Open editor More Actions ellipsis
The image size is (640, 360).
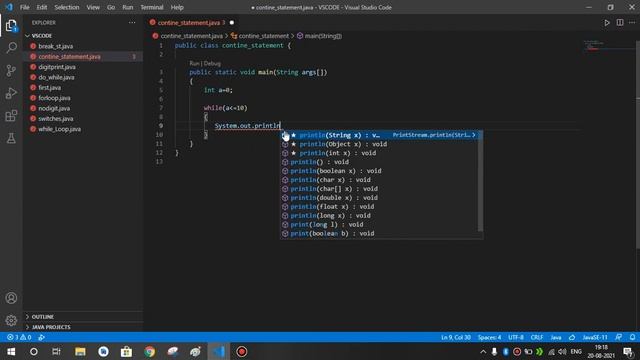click(x=632, y=23)
